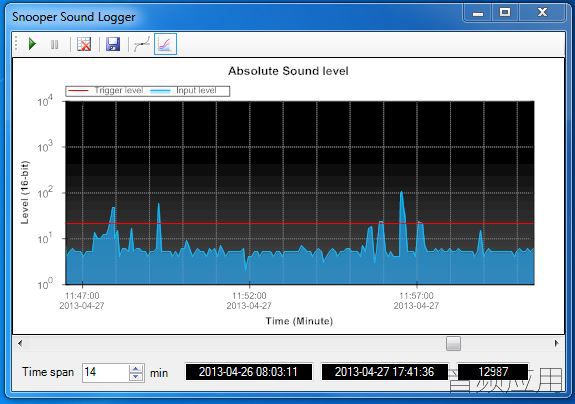Viewport: 575px width, 404px height.
Task: Toggle the highlighted logarithmic chart icon
Action: click(x=165, y=44)
